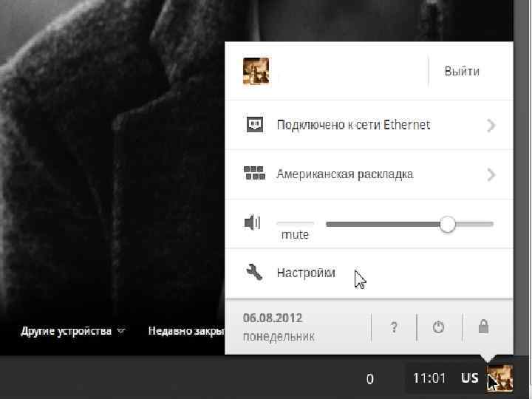Click the date 06.08.2012
The width and height of the screenshot is (532, 399).
coord(273,318)
